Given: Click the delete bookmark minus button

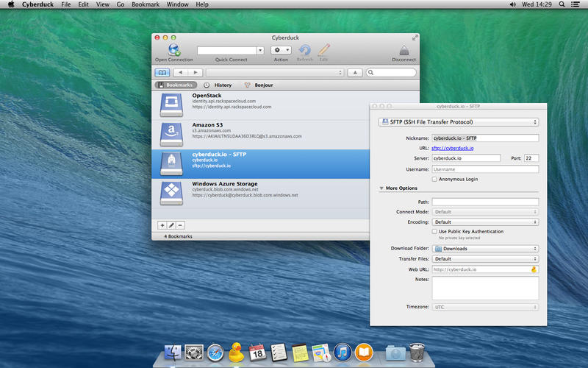Looking at the screenshot, I should click(180, 224).
